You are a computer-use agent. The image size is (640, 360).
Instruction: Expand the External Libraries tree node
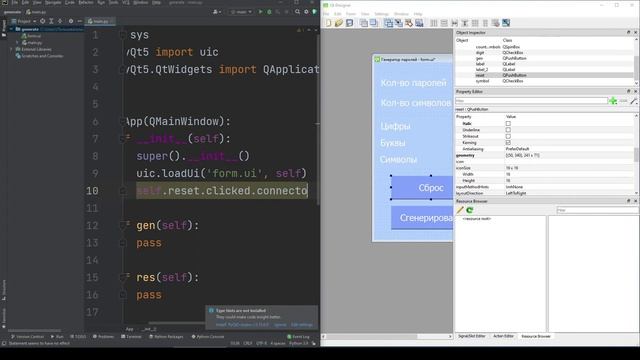(x=11, y=49)
